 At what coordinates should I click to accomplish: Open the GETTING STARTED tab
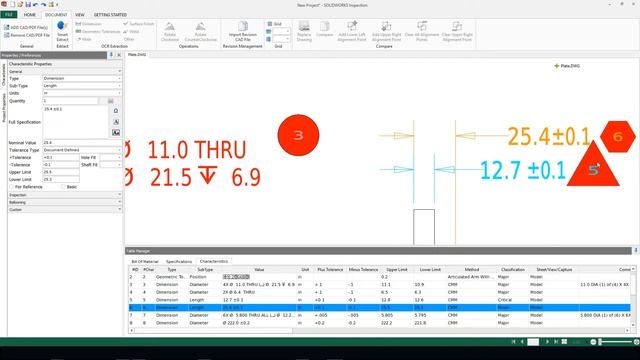(x=110, y=15)
